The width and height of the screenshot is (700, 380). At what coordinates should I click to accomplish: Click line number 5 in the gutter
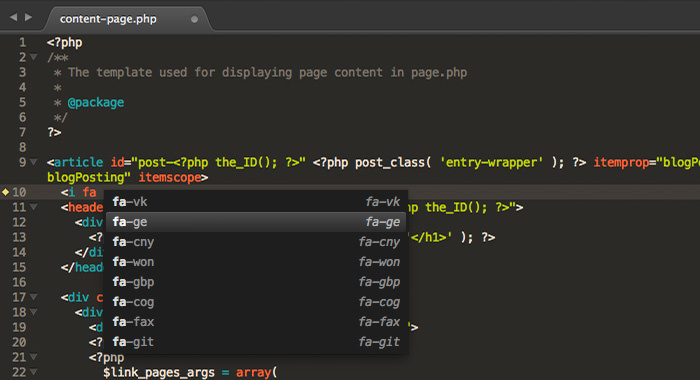pos(22,102)
